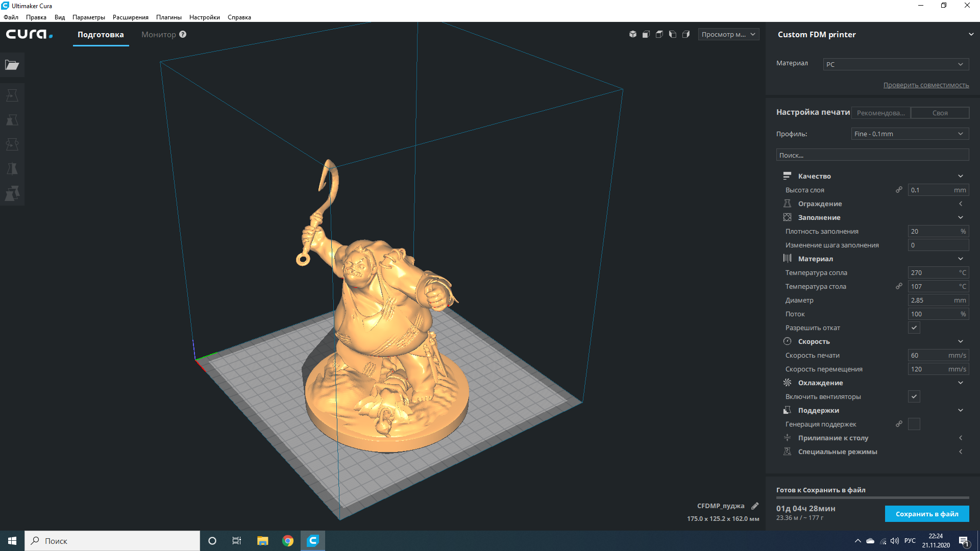Switch to the Подготовка tab
980x551 pixels.
click(x=101, y=34)
